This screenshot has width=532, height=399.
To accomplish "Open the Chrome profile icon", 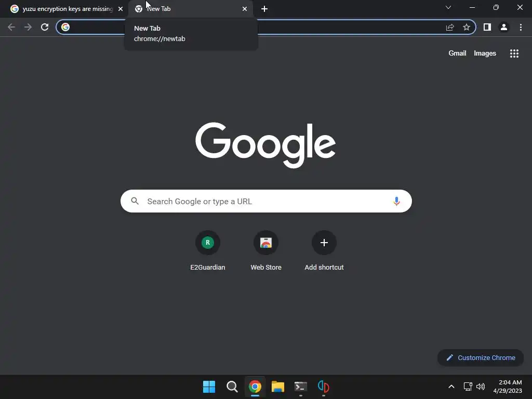I will 504,27.
